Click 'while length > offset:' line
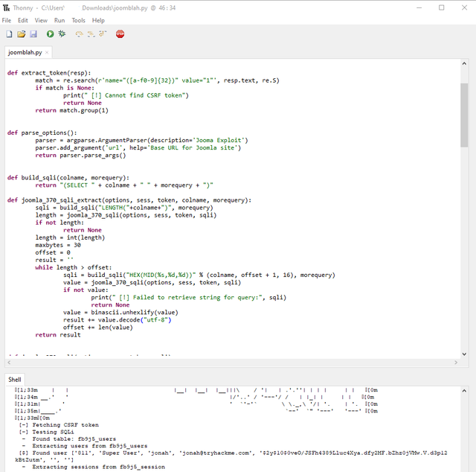Image resolution: width=476 pixels, height=472 pixels. tap(74, 267)
